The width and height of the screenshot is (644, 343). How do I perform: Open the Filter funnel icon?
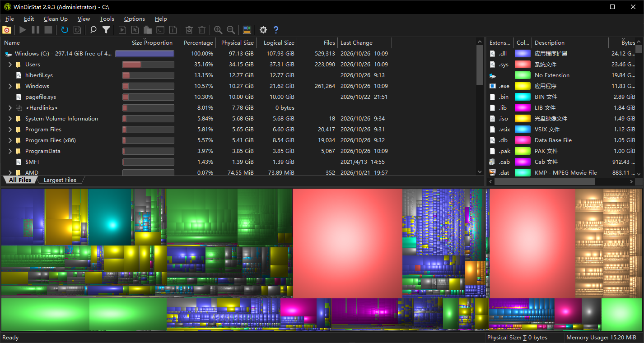tap(106, 30)
